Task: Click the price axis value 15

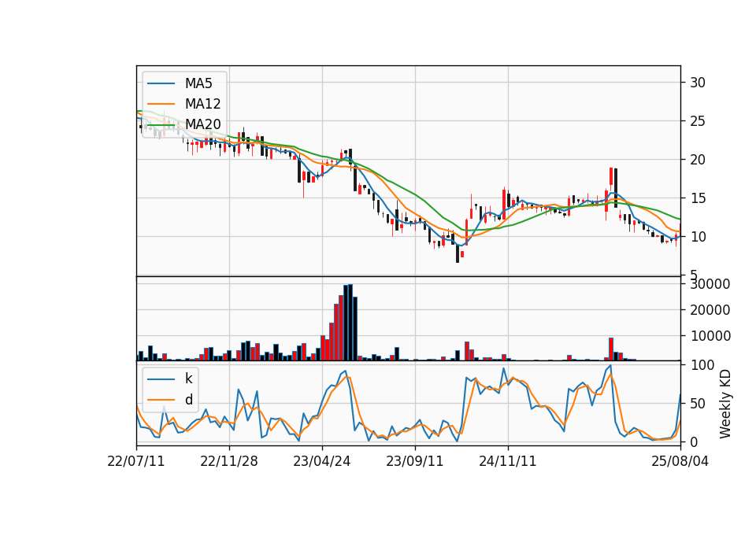Action: (698, 198)
